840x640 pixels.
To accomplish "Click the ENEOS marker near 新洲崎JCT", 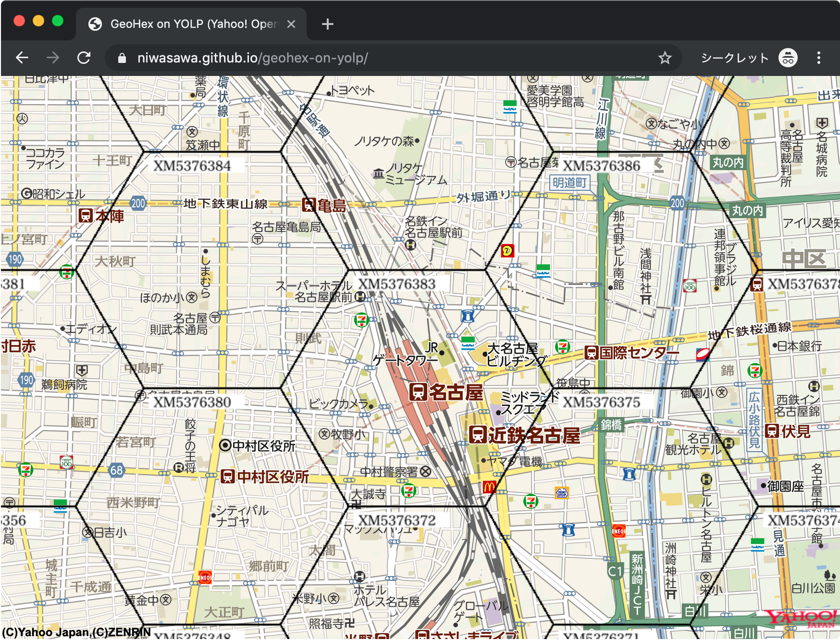I will coord(619,531).
